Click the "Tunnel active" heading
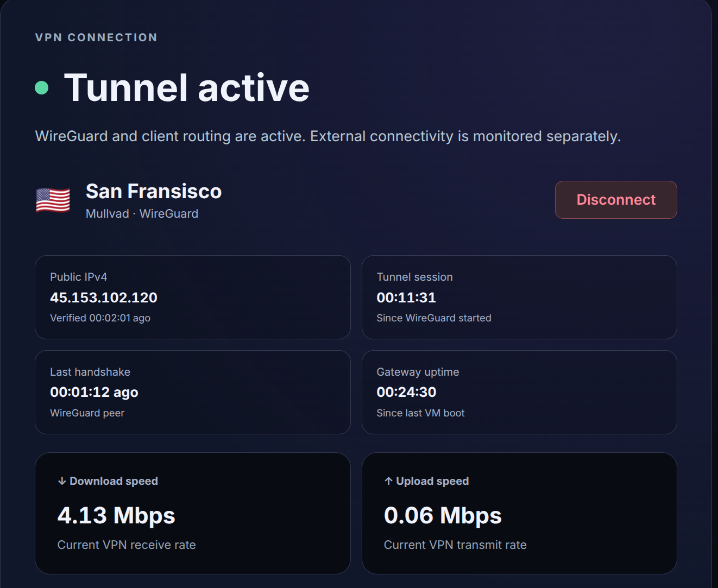Image resolution: width=718 pixels, height=588 pixels. click(x=187, y=87)
